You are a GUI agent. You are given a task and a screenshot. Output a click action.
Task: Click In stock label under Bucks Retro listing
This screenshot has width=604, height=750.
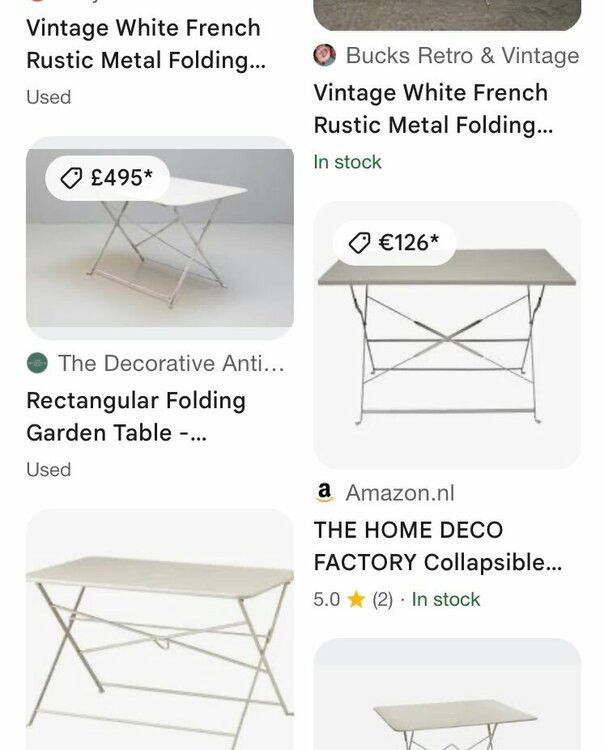[x=348, y=162]
